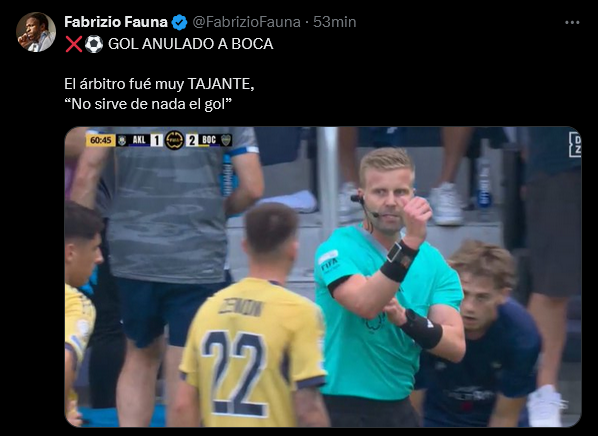Click the BOC team label on scoreboard
Viewport: 598px width, 436px height.
click(x=209, y=140)
